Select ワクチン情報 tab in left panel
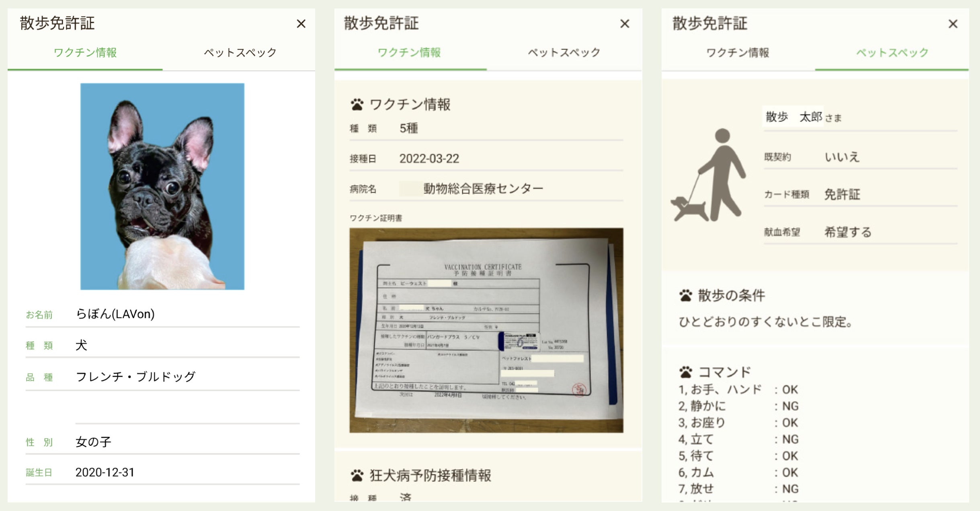The image size is (980, 511). tap(85, 53)
